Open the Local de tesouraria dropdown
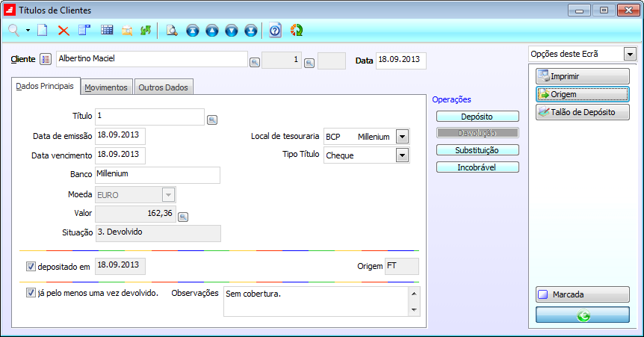Viewport: 644px width, 337px height. point(402,137)
